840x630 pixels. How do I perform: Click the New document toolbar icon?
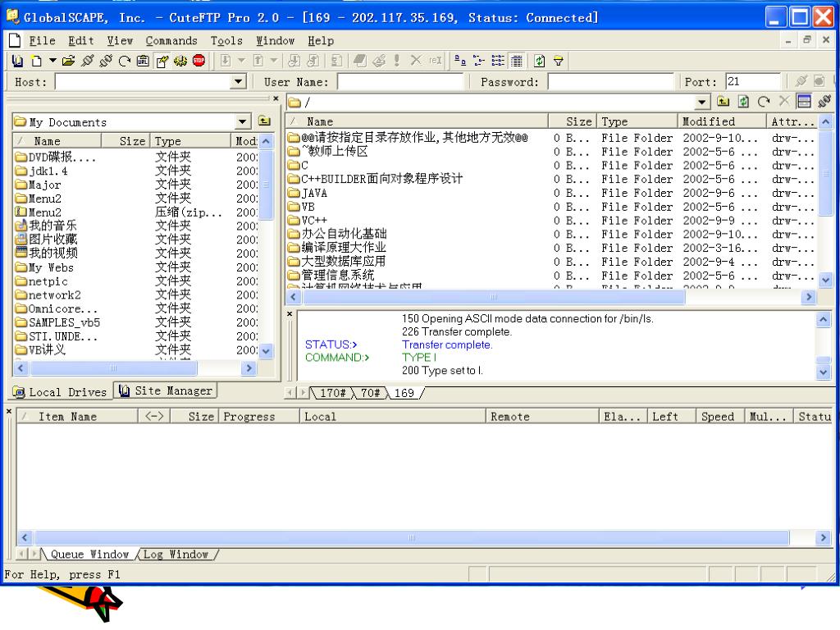36,61
